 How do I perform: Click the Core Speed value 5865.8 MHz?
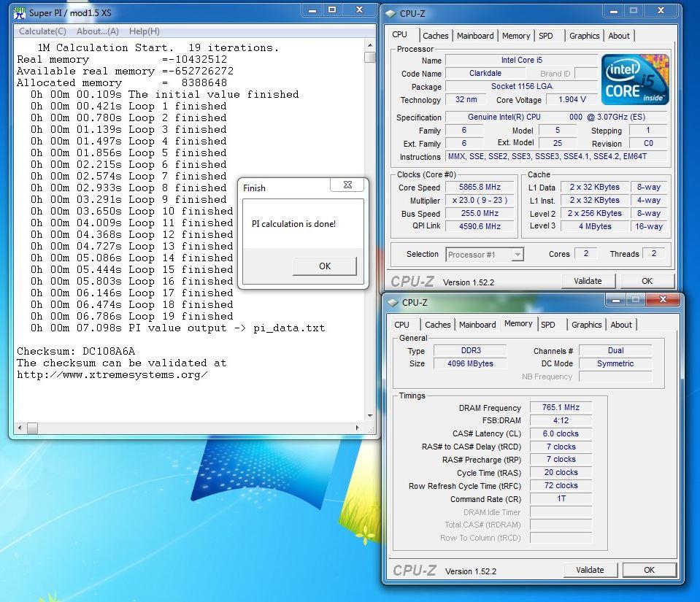(x=480, y=187)
